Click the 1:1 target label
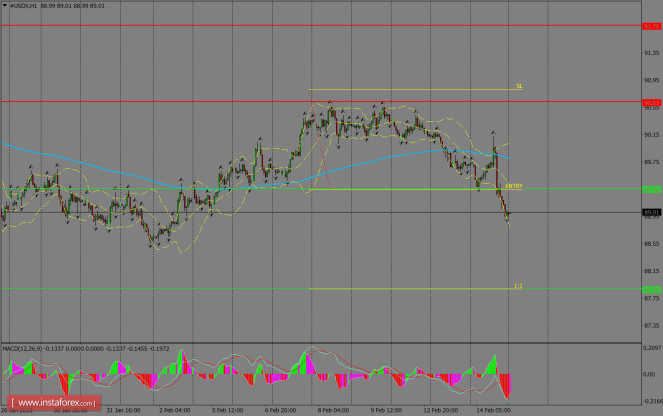This screenshot has width=663, height=416. [x=518, y=286]
